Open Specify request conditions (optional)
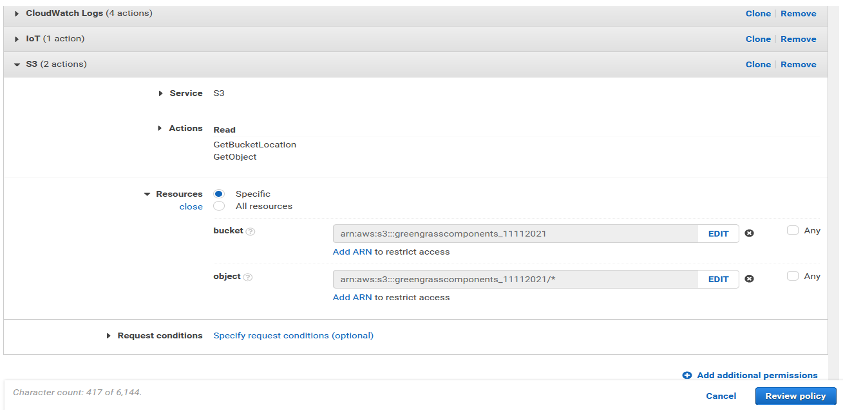843x410 pixels. click(293, 335)
